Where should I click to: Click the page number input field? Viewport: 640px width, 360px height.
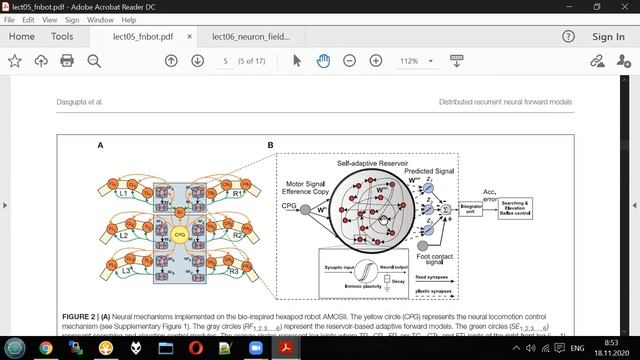coord(225,61)
